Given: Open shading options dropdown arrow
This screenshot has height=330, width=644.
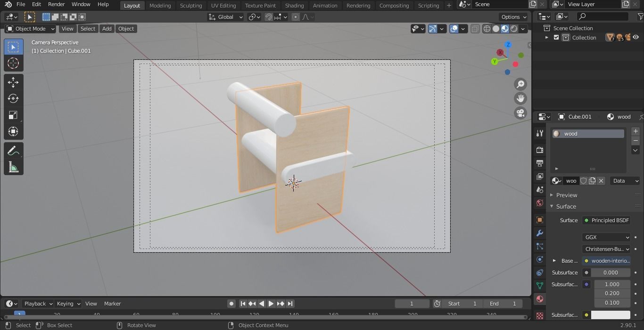Looking at the screenshot, I should (x=523, y=29).
